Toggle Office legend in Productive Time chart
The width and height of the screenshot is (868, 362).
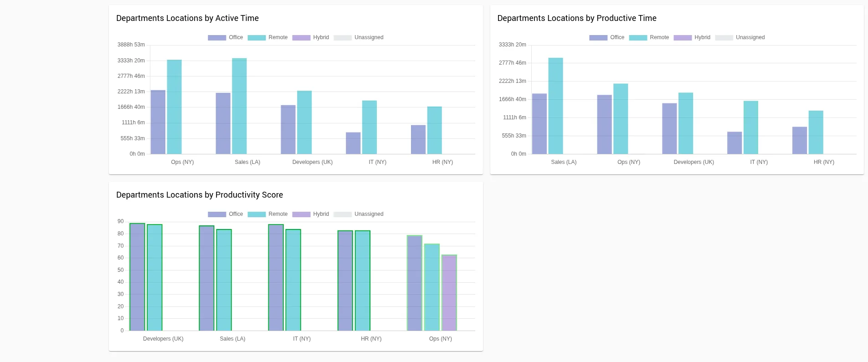[x=607, y=37]
